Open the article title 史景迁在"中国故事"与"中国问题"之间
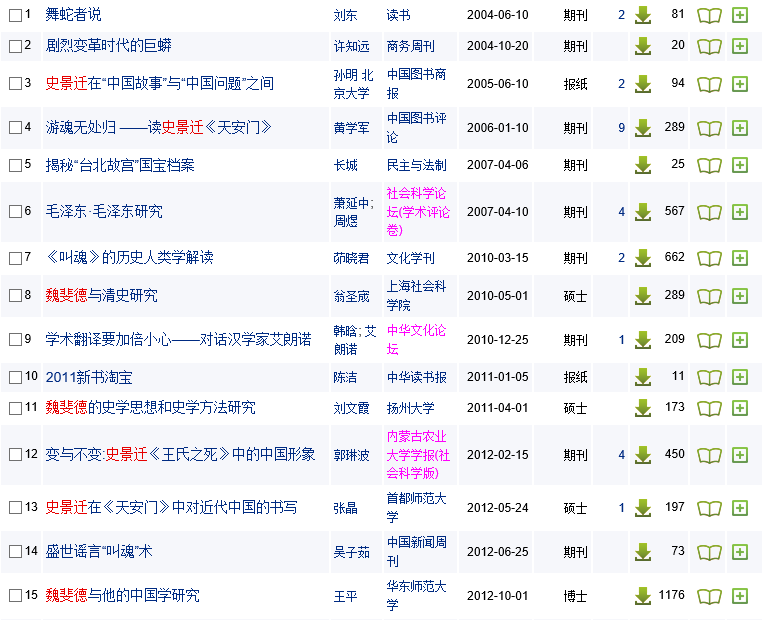This screenshot has height=620, width=763. 159,83
